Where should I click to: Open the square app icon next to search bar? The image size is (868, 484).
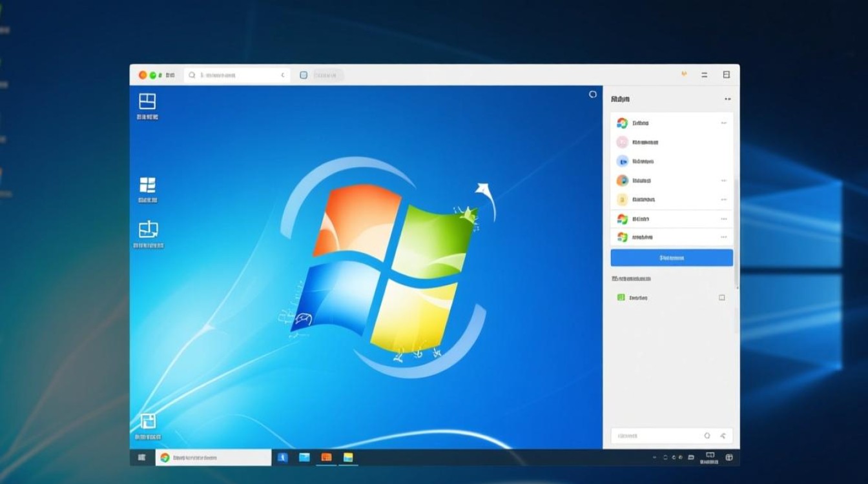coord(303,74)
